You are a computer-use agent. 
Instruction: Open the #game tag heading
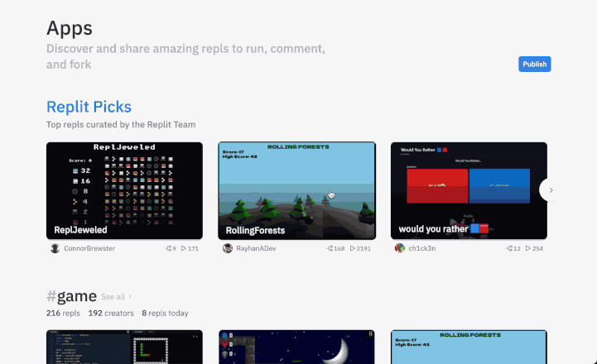click(x=71, y=296)
